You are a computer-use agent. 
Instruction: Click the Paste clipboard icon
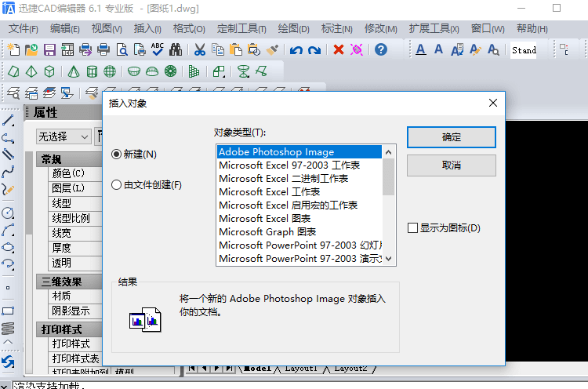click(x=236, y=49)
